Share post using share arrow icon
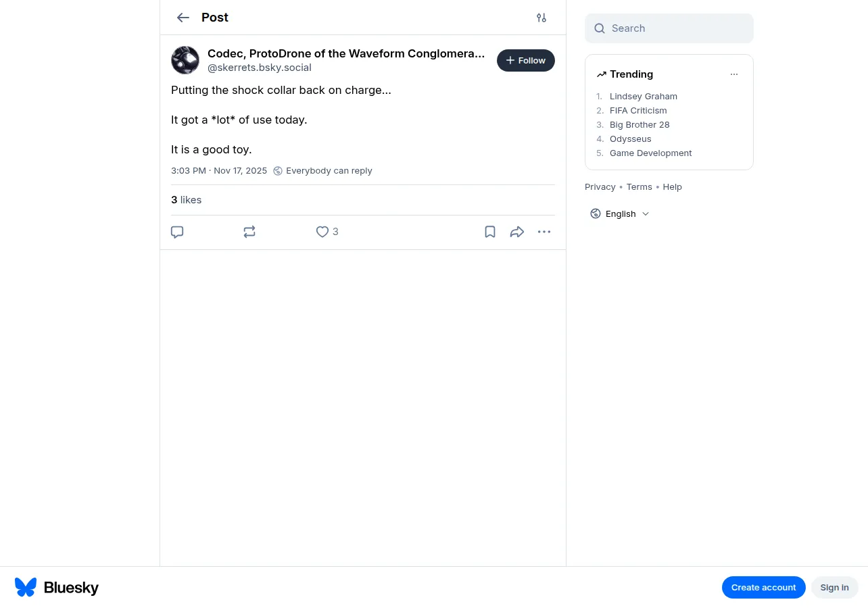The height and width of the screenshot is (608, 868). pos(517,232)
